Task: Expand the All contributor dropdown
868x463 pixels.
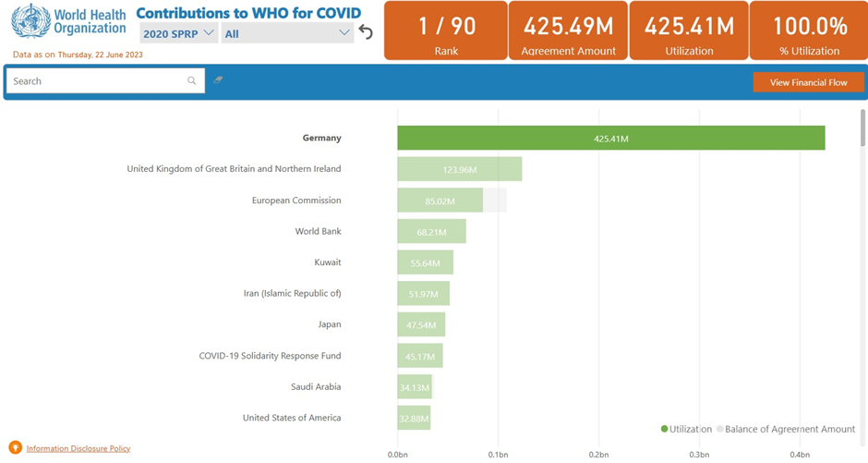Action: 287,33
